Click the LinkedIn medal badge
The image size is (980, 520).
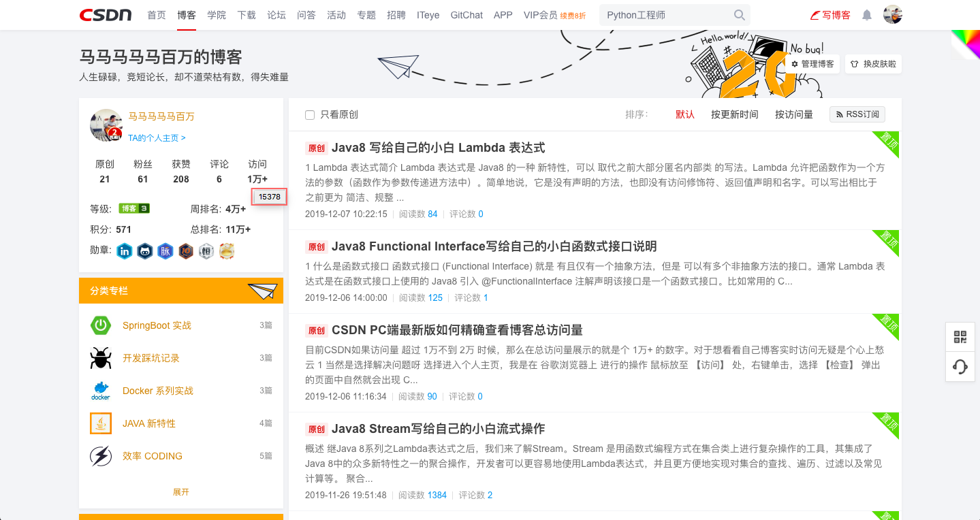click(x=125, y=251)
